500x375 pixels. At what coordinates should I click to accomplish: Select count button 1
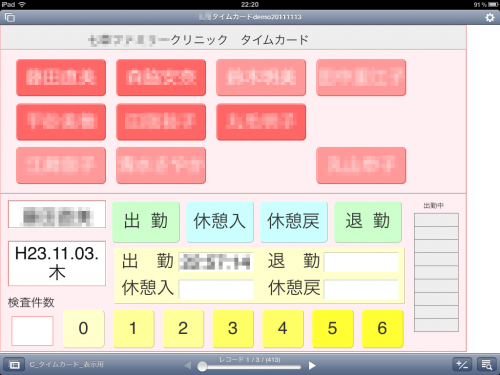point(134,328)
